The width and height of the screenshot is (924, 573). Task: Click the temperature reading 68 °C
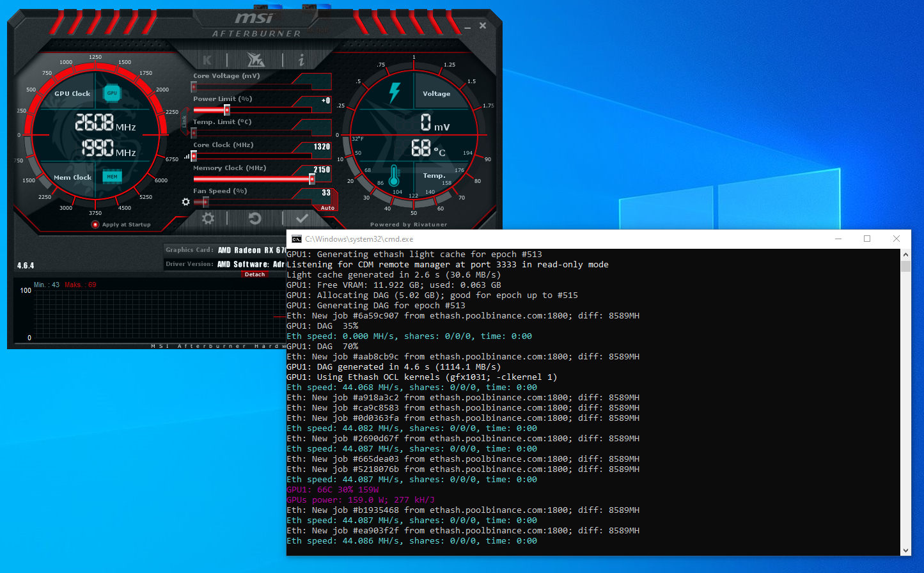point(428,149)
